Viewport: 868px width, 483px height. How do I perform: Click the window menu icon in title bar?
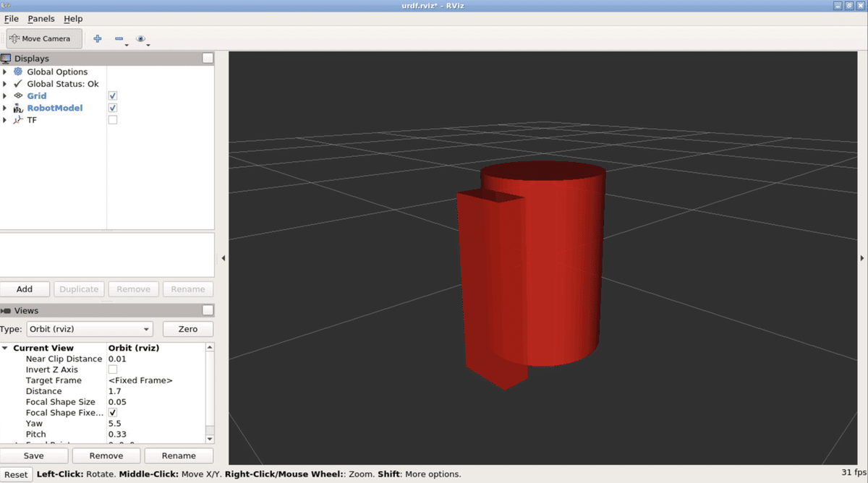[7, 6]
